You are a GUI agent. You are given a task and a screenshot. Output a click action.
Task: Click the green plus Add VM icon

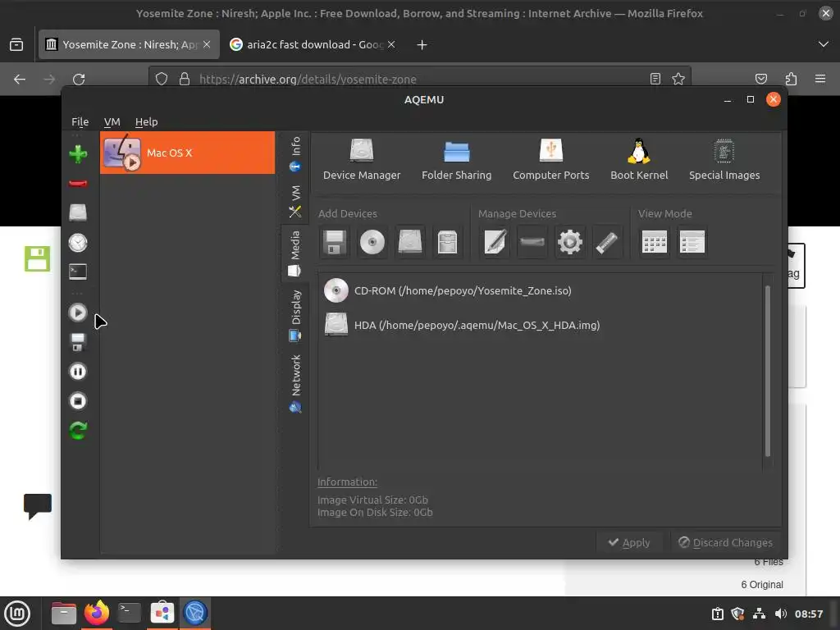pyautogui.click(x=78, y=154)
